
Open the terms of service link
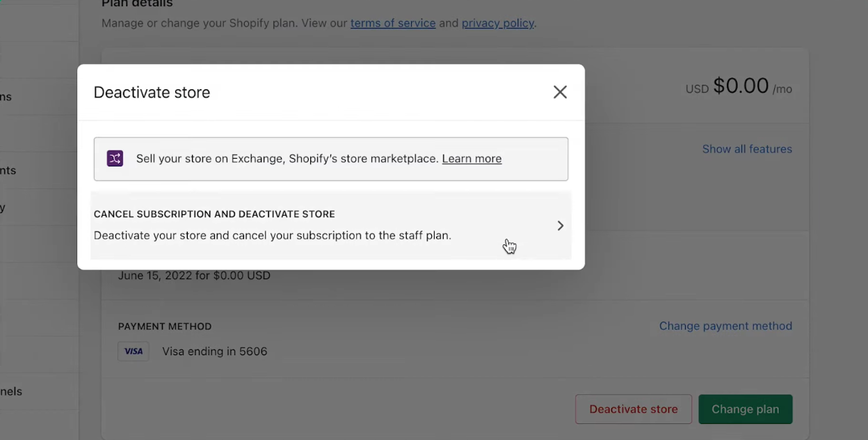pyautogui.click(x=393, y=23)
